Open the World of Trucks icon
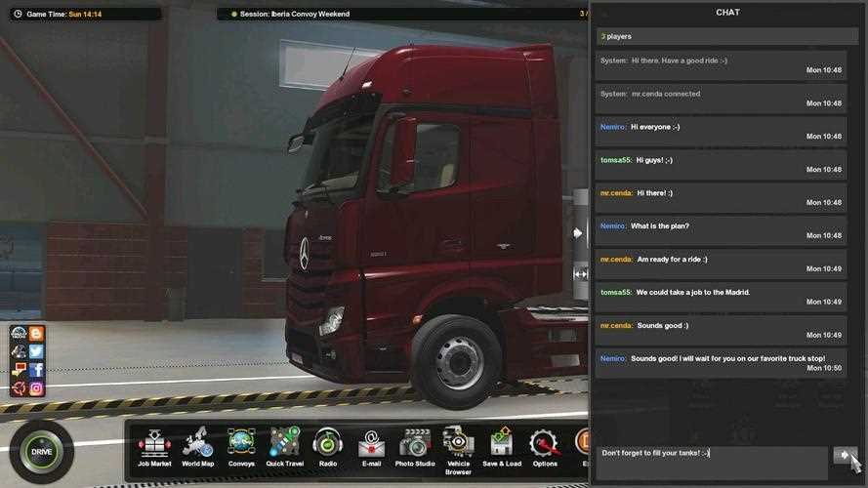This screenshot has width=868, height=488. click(19, 334)
